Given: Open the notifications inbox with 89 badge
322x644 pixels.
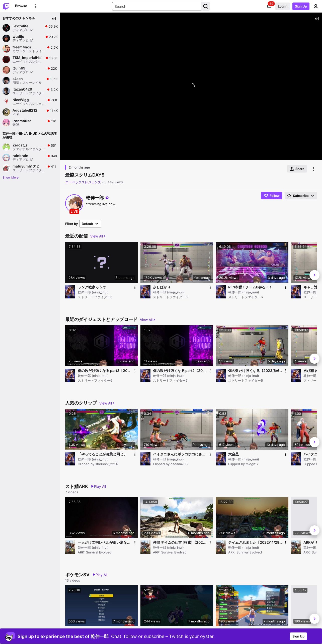Looking at the screenshot, I should tap(269, 6).
